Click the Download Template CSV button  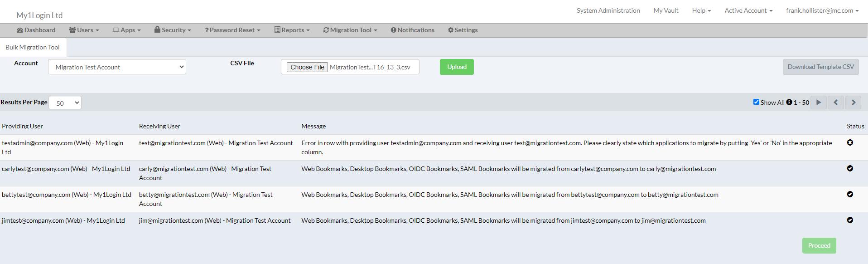tap(820, 67)
